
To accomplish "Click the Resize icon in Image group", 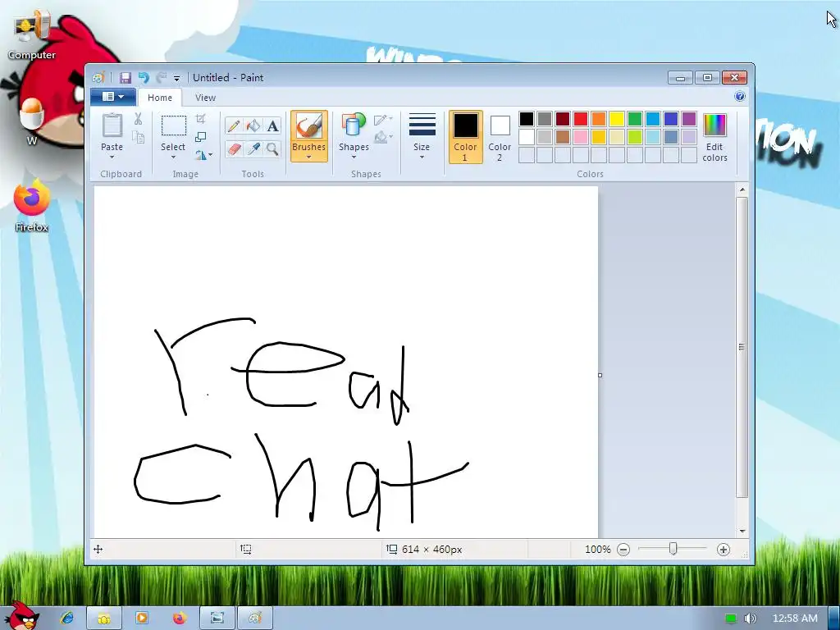I will click(200, 137).
